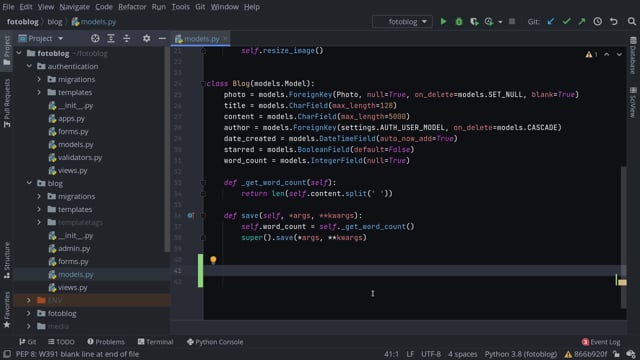
Task: Open the Structure side panel
Action: [7, 260]
